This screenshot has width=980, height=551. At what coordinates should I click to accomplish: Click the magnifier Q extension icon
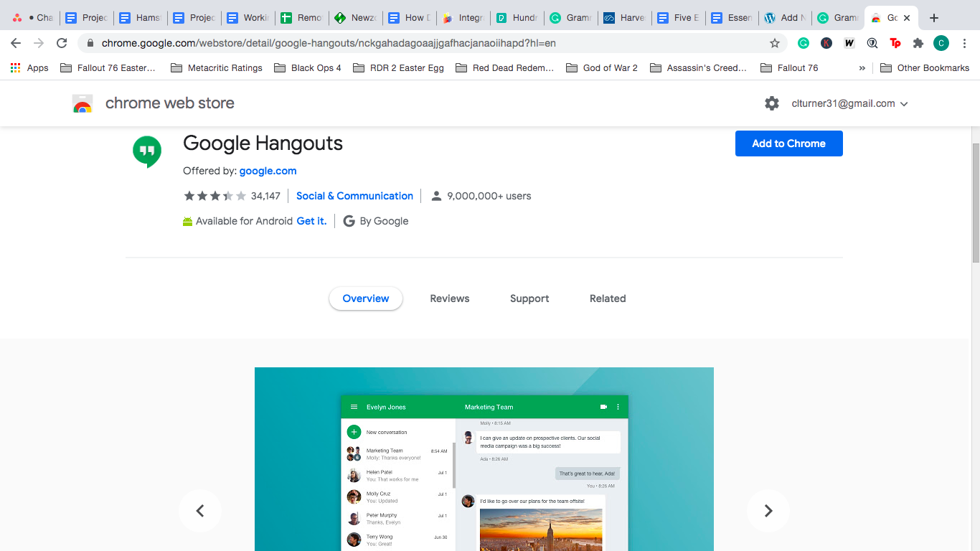point(872,43)
